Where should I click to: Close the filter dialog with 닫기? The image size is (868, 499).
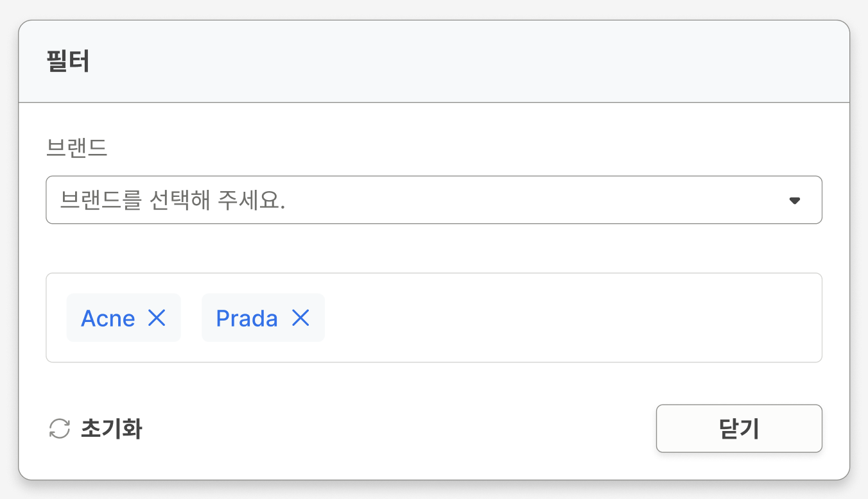click(x=738, y=428)
